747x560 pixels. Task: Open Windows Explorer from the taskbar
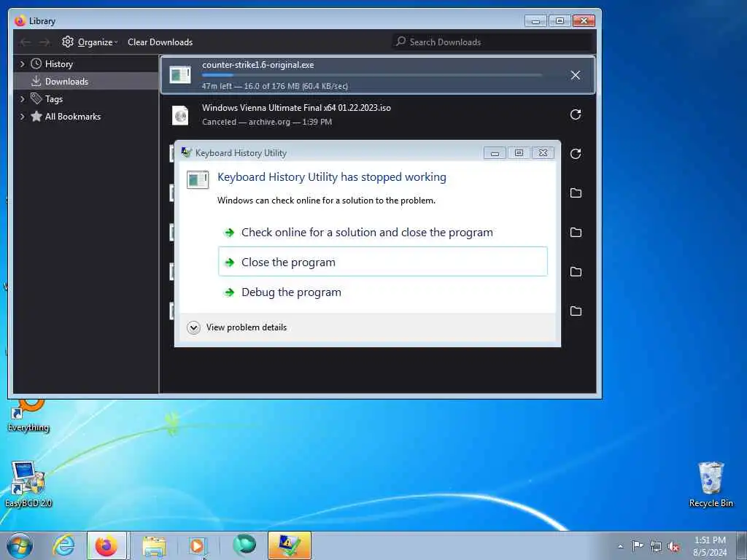[154, 546]
